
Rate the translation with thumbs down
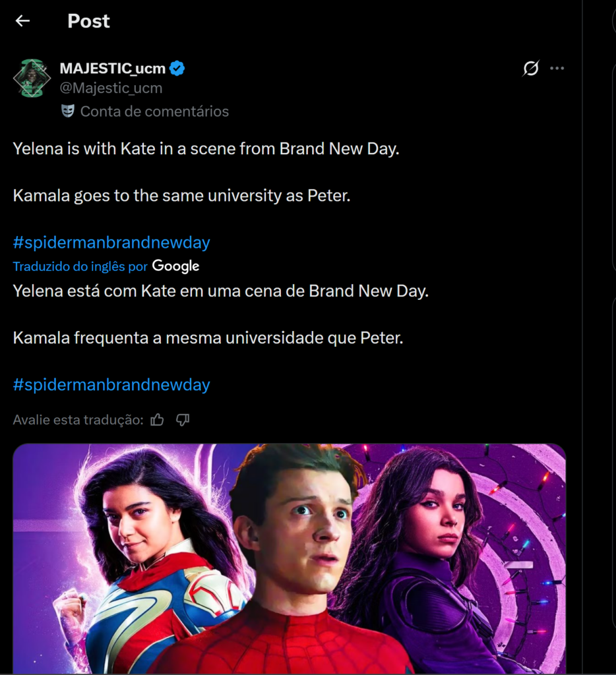tap(183, 420)
